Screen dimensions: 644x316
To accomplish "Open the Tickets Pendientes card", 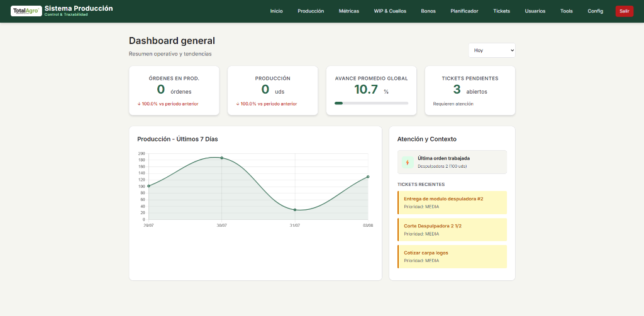I will [x=470, y=90].
